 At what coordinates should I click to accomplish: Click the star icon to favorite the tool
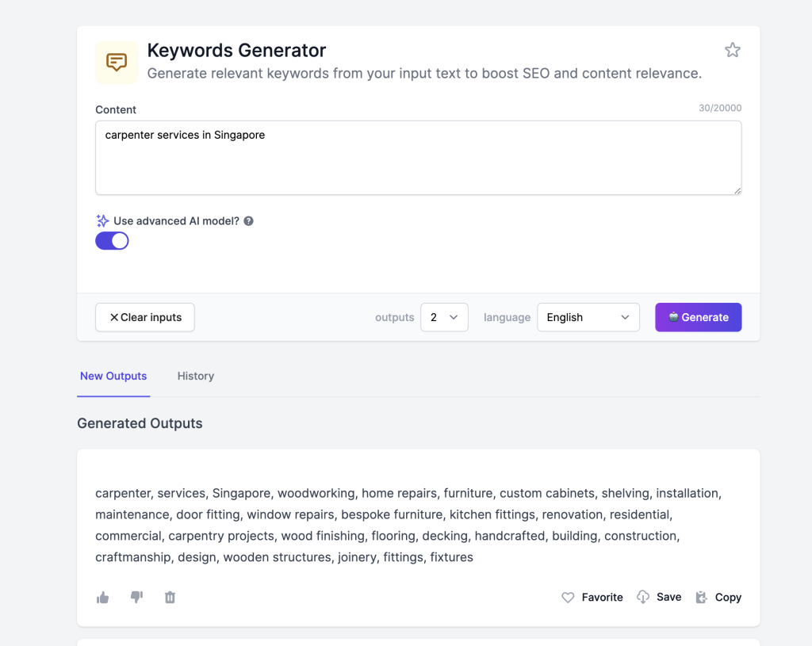732,51
